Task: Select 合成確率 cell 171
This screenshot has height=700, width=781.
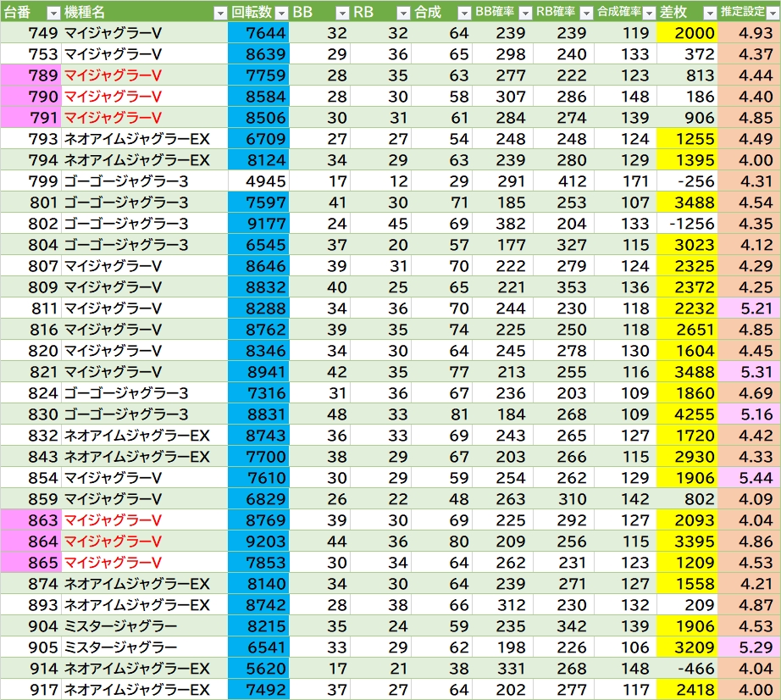Action: click(626, 181)
